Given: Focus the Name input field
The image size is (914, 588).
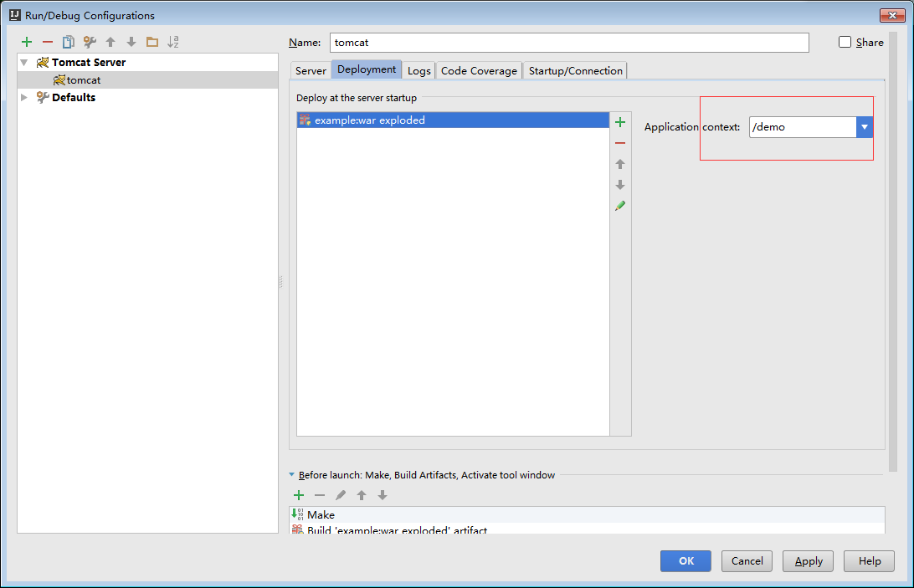Looking at the screenshot, I should coord(569,43).
